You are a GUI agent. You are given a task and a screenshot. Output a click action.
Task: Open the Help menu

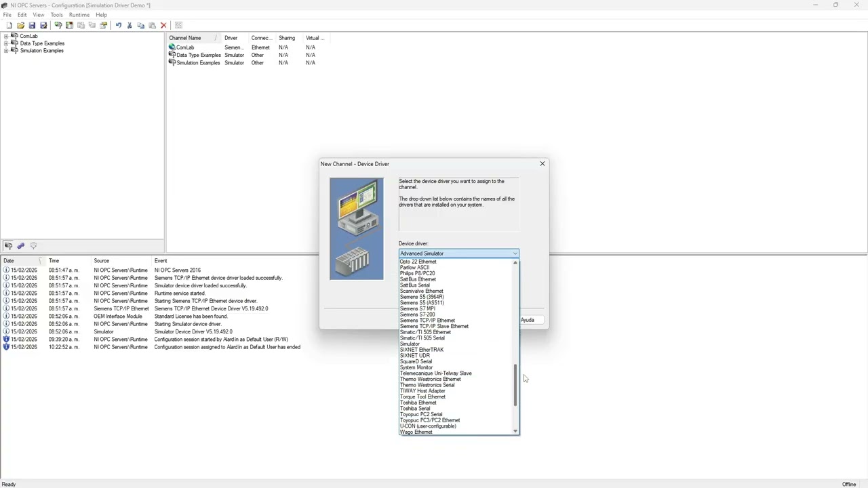point(101,15)
